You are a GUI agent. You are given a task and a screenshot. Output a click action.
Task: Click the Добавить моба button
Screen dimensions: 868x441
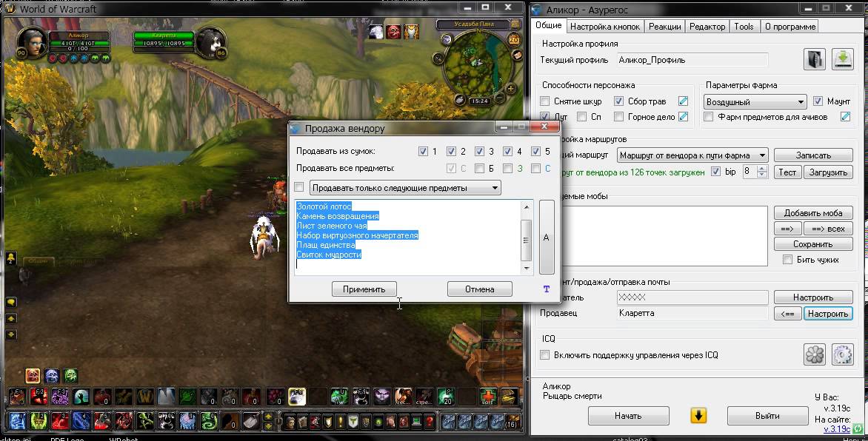813,212
